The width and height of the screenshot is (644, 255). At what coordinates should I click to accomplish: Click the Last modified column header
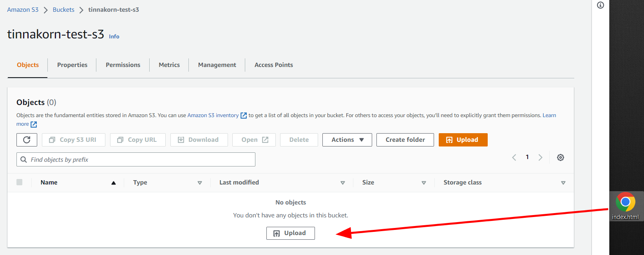(x=239, y=183)
